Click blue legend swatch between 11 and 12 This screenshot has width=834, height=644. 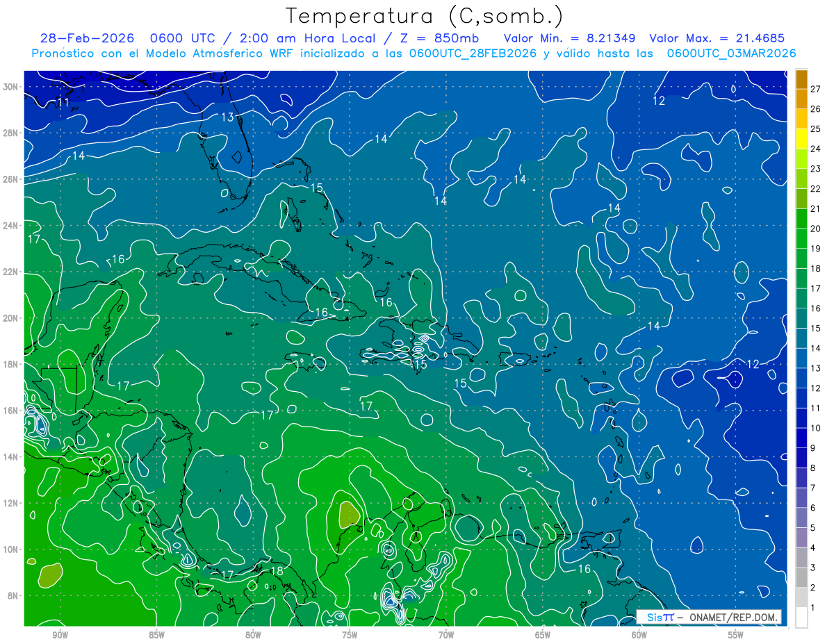pyautogui.click(x=802, y=398)
